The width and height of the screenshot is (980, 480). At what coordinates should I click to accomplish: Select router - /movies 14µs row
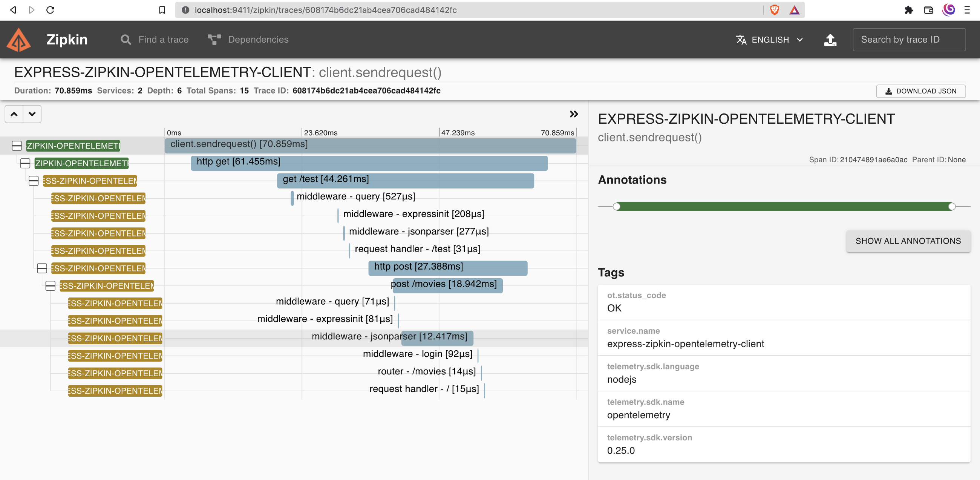pyautogui.click(x=294, y=373)
